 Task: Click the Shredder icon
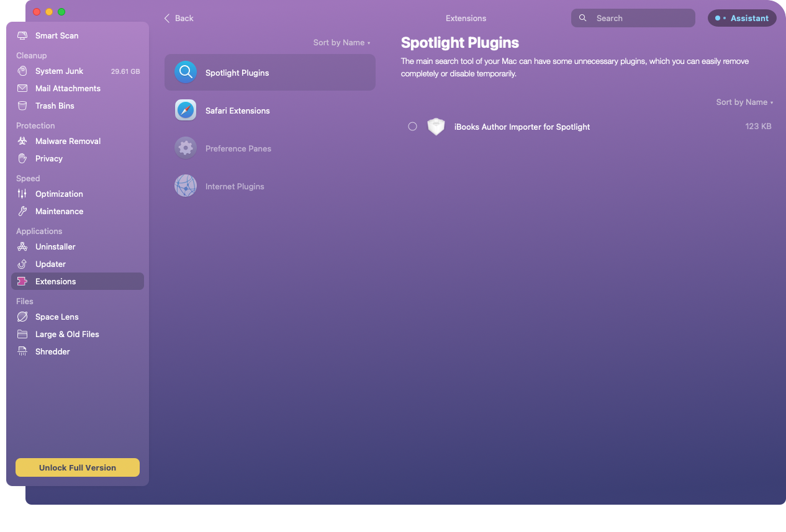pos(22,351)
